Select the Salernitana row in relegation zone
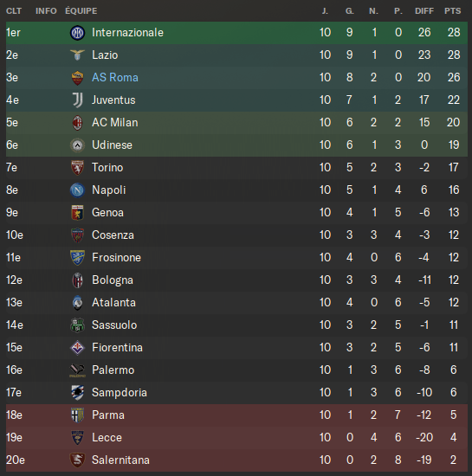Viewport: 472px width, 476px height. tap(236, 460)
